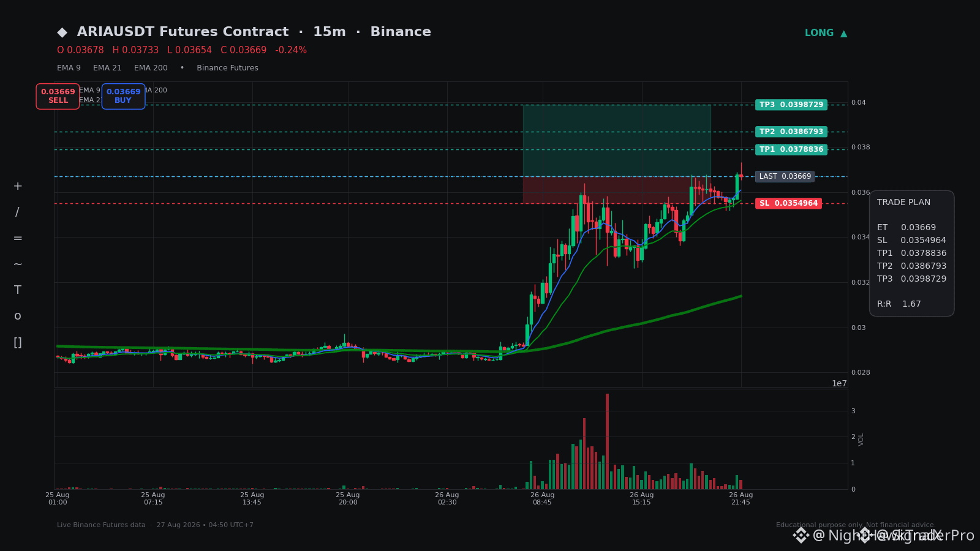This screenshot has height=551, width=980.
Task: Select the crosshair plus tool in left toolbar
Action: point(18,186)
